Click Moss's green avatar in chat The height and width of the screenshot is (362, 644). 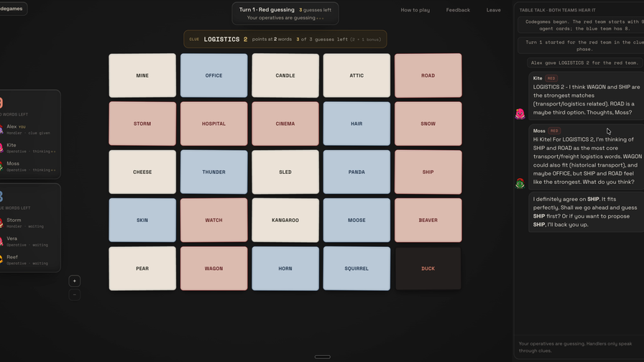point(520,183)
